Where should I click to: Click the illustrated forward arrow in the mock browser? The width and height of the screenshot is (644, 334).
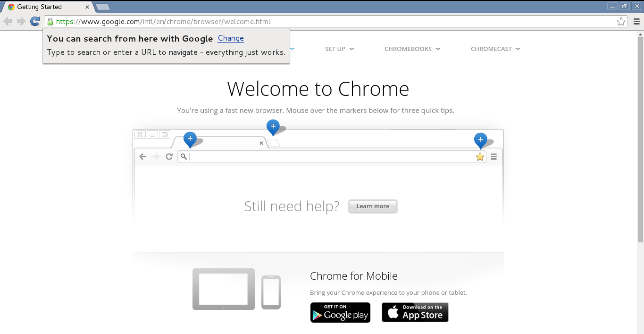(x=156, y=157)
